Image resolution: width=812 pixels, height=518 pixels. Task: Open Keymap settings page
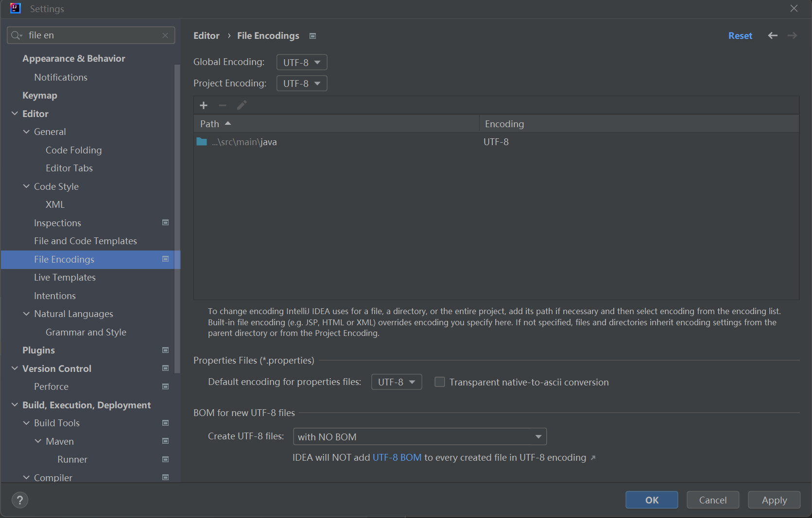[40, 96]
